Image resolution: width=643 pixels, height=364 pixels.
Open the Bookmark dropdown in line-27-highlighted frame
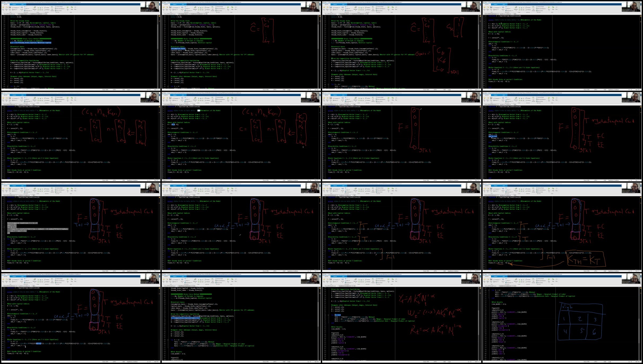tap(28, 11)
